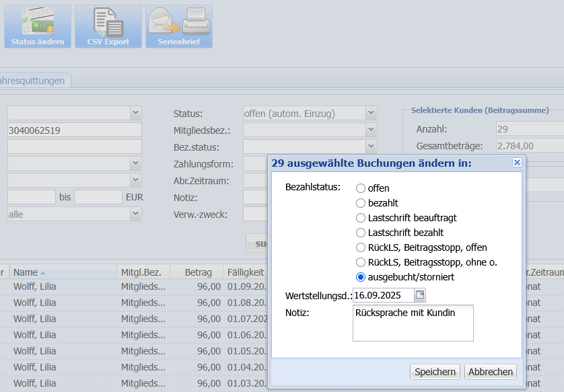Choose 'Lastschrift bezahlt' radio button
The width and height of the screenshot is (564, 392).
point(361,233)
